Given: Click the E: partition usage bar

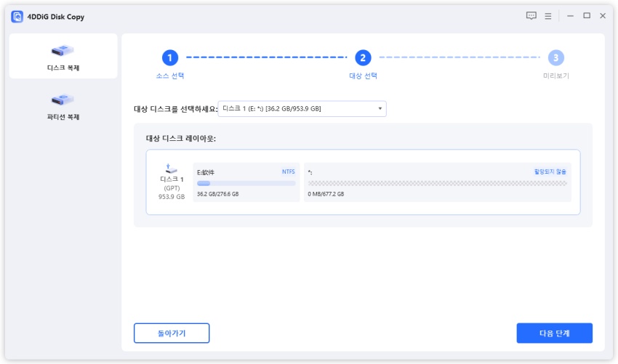Looking at the screenshot, I should [246, 183].
